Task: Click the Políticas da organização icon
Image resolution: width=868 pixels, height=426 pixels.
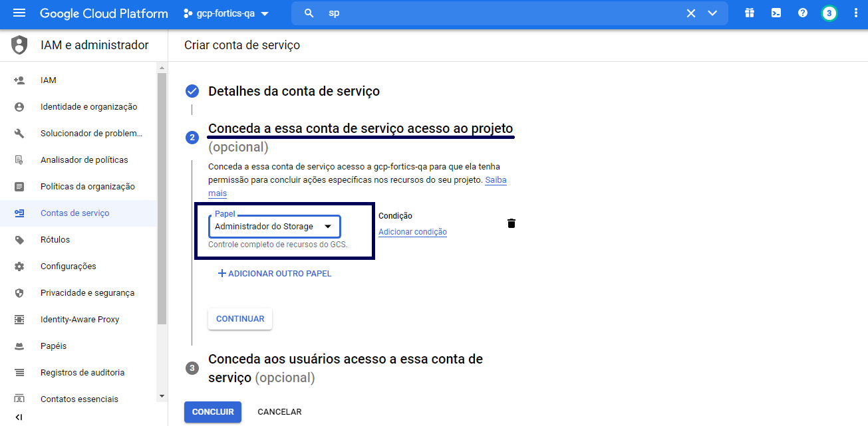Action: [x=19, y=187]
